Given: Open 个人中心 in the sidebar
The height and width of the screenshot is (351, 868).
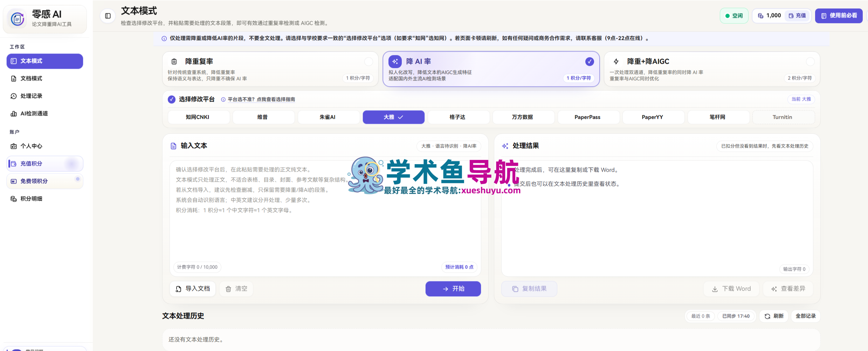Looking at the screenshot, I should point(45,146).
